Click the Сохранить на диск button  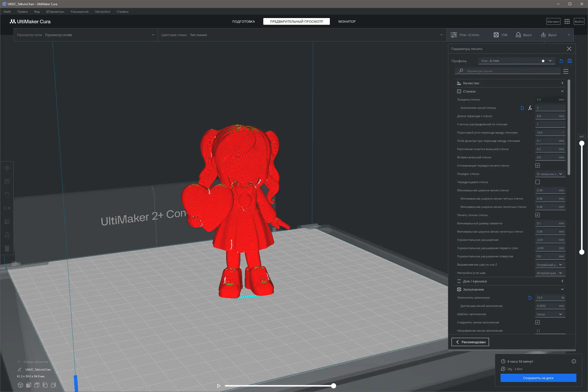tap(538, 378)
